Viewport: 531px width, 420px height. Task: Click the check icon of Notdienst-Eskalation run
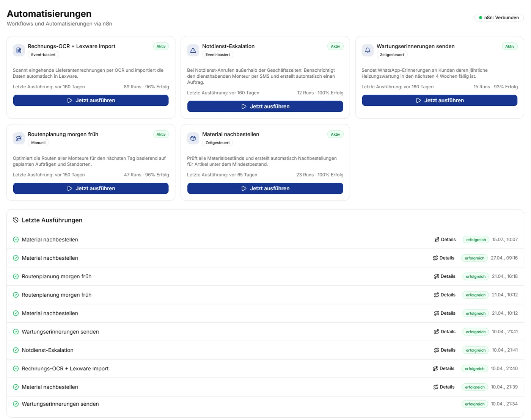pos(16,350)
